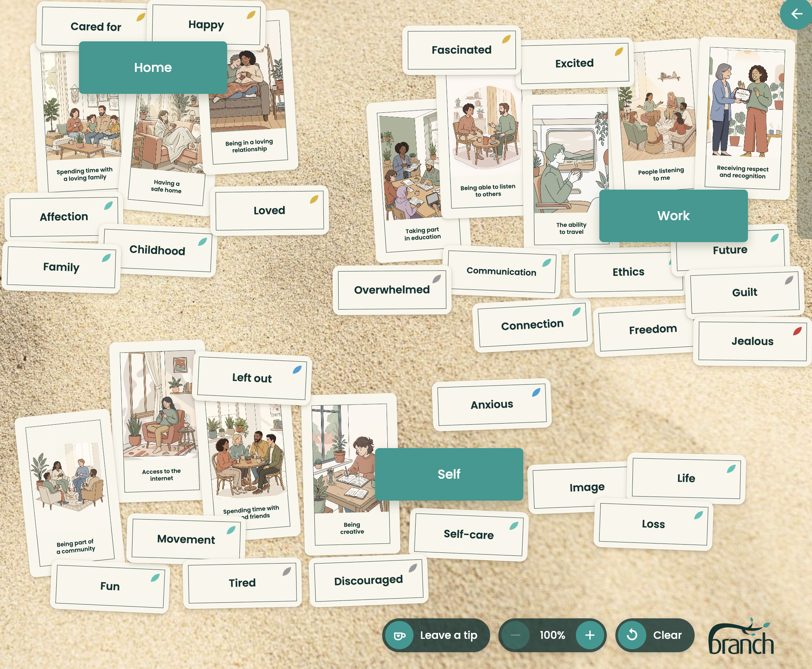Click the Clear button label
The image size is (812, 669).
tap(667, 635)
